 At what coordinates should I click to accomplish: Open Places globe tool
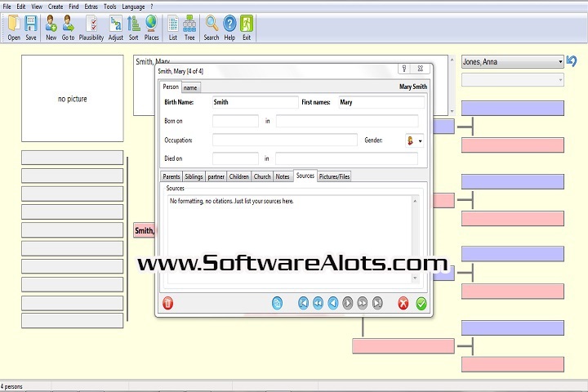tap(152, 28)
